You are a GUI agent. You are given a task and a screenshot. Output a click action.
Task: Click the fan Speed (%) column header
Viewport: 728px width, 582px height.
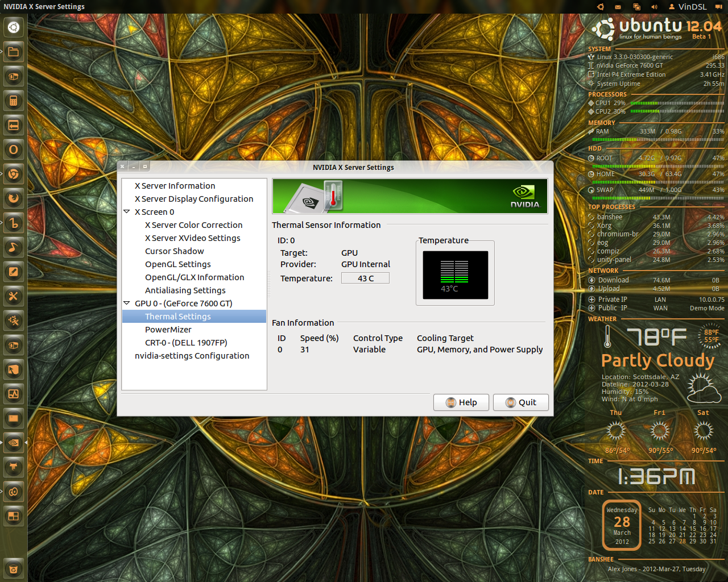(319, 338)
